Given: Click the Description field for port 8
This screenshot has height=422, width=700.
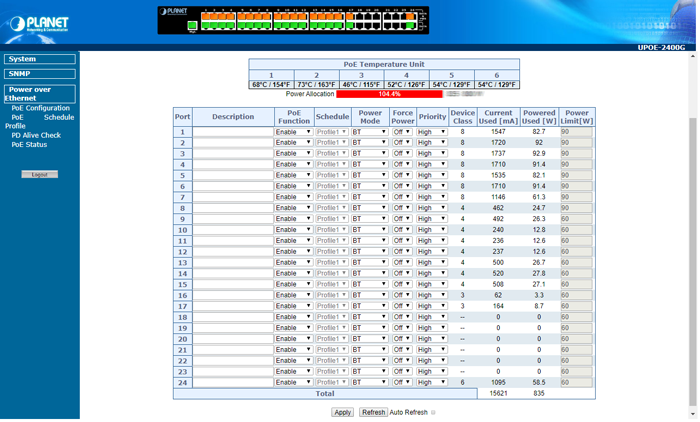Looking at the screenshot, I should 233,208.
